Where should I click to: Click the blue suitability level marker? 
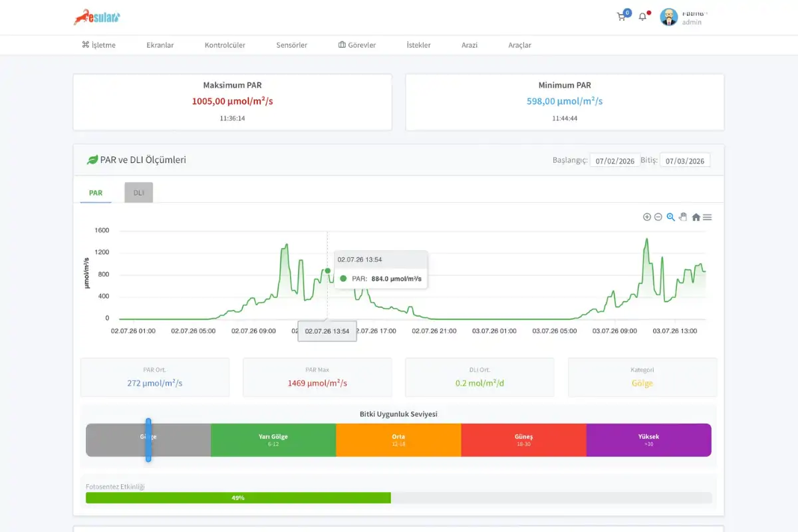tap(148, 440)
